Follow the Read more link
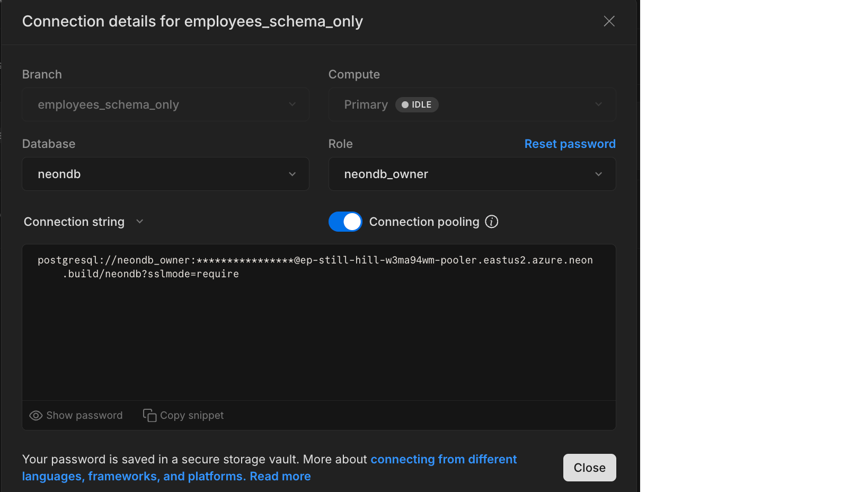 coord(279,476)
